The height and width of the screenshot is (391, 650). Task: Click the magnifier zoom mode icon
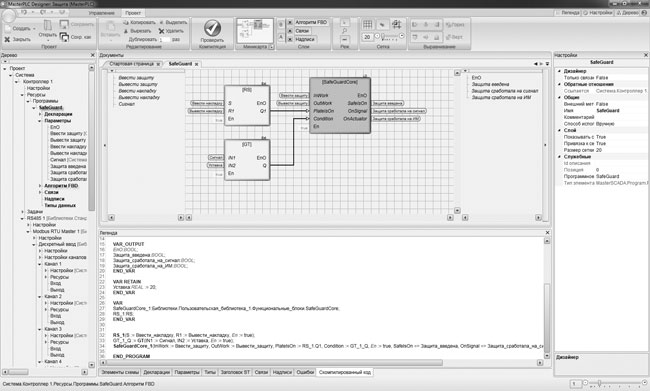344,31
